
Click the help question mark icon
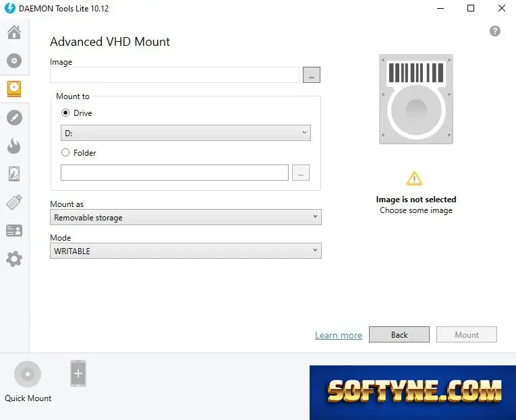click(x=495, y=31)
